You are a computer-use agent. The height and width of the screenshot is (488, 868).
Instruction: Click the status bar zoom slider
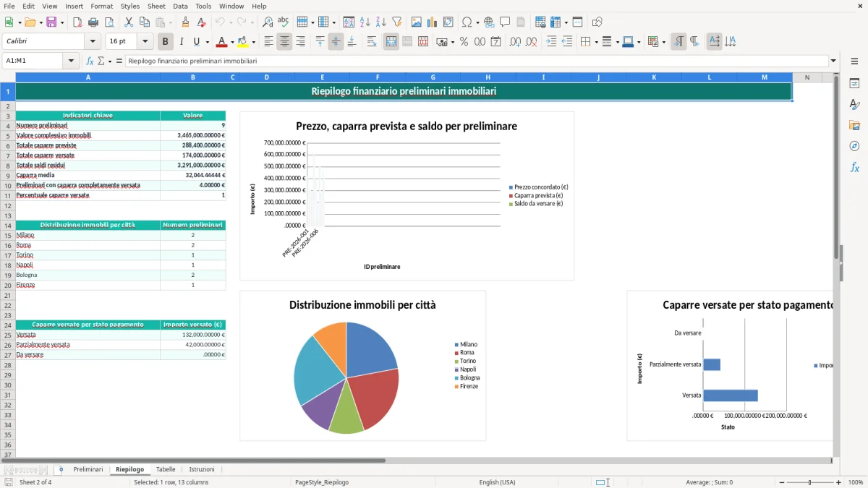pos(809,482)
